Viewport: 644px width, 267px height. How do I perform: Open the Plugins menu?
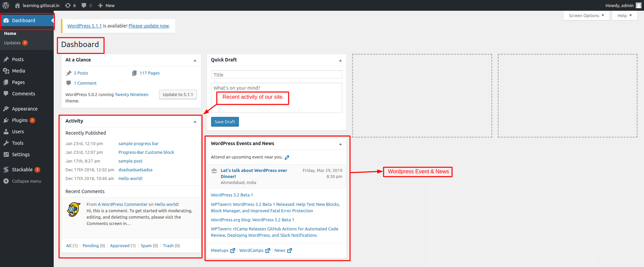click(20, 120)
